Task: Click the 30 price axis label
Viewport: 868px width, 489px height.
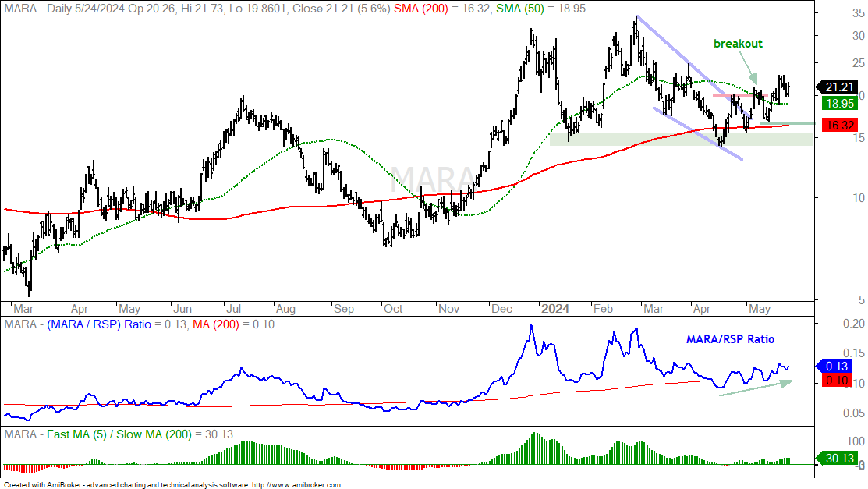Action: tap(858, 36)
